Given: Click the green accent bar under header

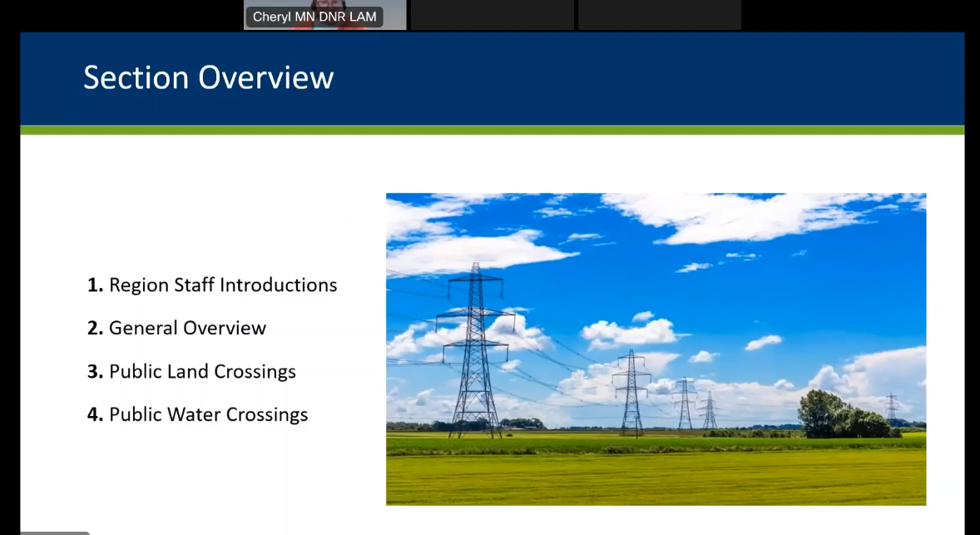Looking at the screenshot, I should click(492, 130).
